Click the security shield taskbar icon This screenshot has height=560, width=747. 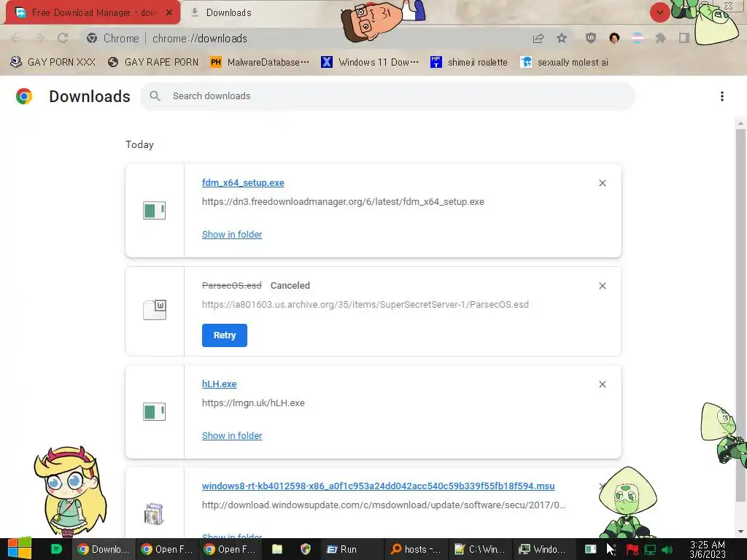tap(306, 549)
